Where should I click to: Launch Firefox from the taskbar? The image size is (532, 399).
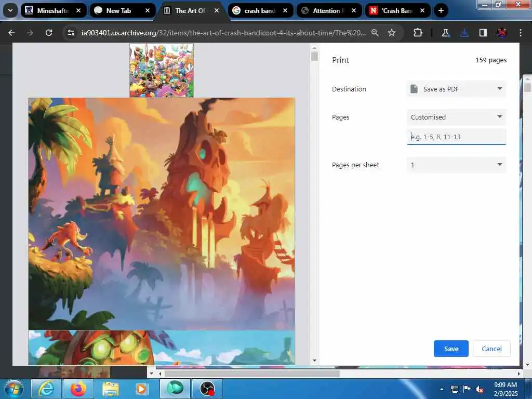tap(78, 389)
